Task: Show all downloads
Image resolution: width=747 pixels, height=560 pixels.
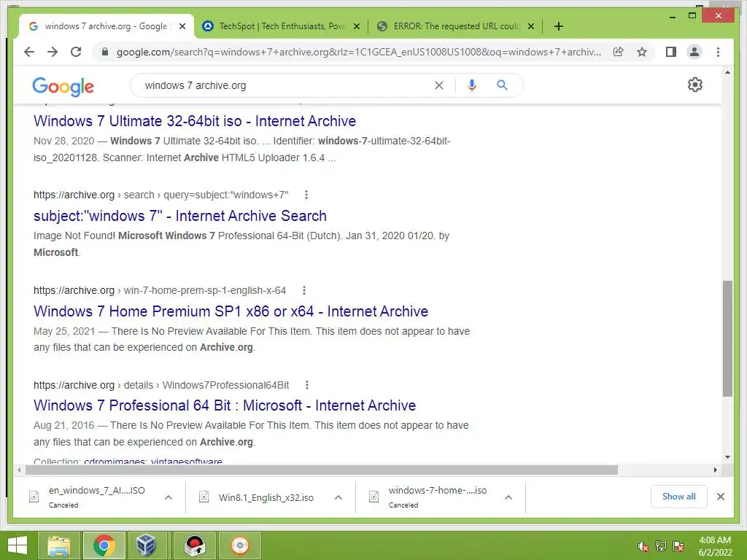Action: pyautogui.click(x=678, y=497)
